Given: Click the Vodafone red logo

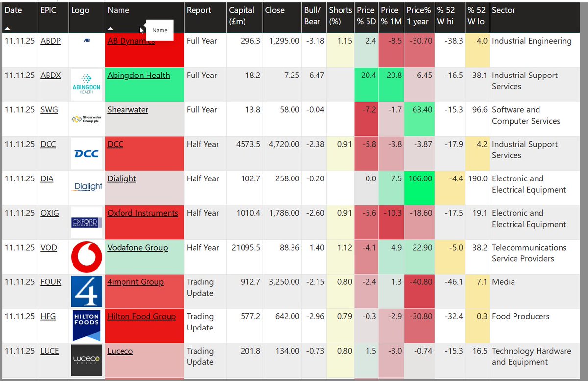Looking at the screenshot, I should [86, 257].
